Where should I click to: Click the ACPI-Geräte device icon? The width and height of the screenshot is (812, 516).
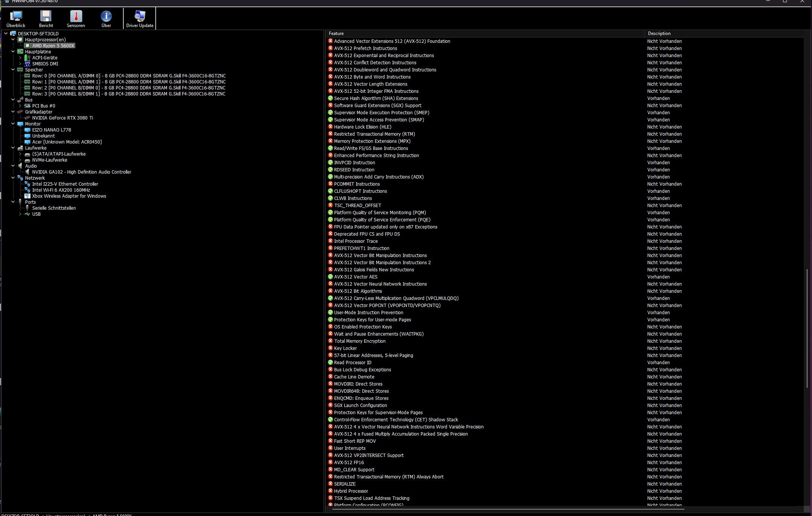[27, 58]
